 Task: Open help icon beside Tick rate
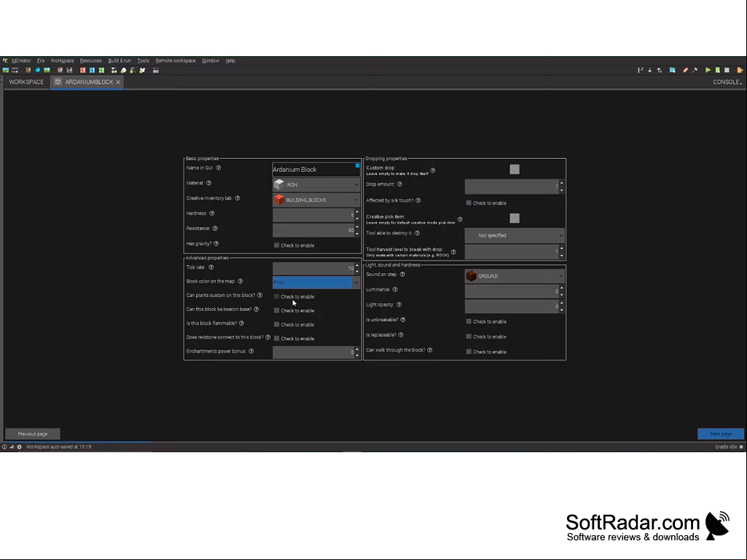pos(211,267)
